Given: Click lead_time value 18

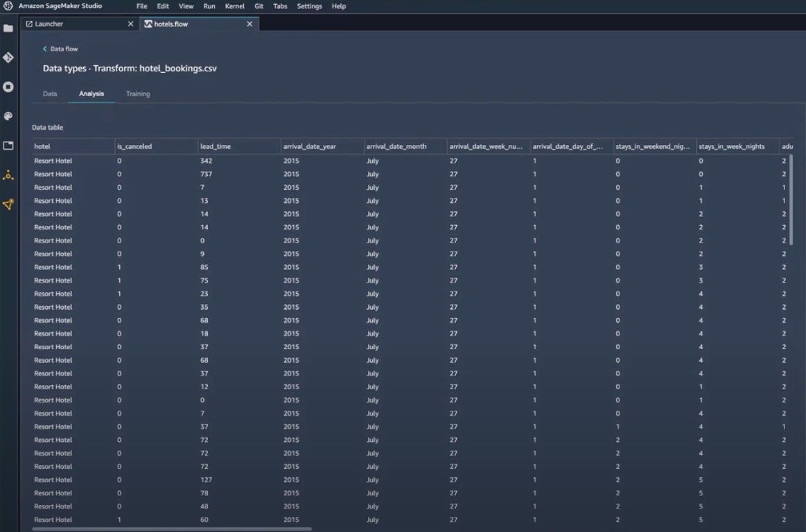Looking at the screenshot, I should coord(204,334).
